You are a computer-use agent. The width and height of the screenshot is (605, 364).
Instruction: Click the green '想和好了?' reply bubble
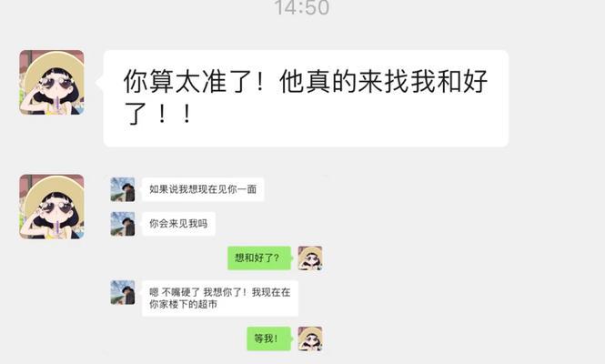click(259, 258)
